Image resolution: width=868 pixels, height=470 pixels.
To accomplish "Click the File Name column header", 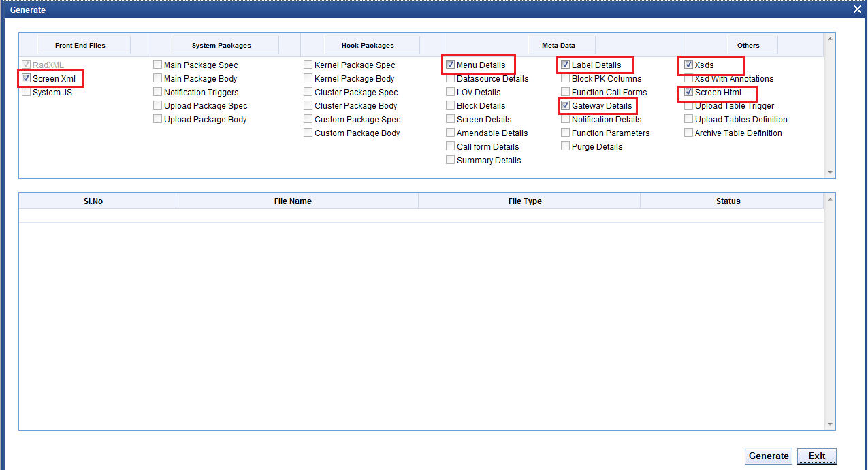I will 297,201.
